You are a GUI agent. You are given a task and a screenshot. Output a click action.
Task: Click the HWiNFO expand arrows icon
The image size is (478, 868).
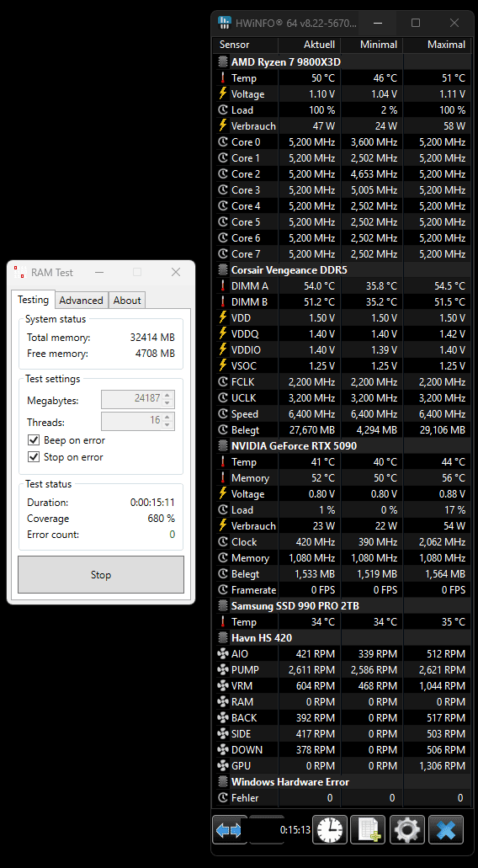(x=230, y=830)
